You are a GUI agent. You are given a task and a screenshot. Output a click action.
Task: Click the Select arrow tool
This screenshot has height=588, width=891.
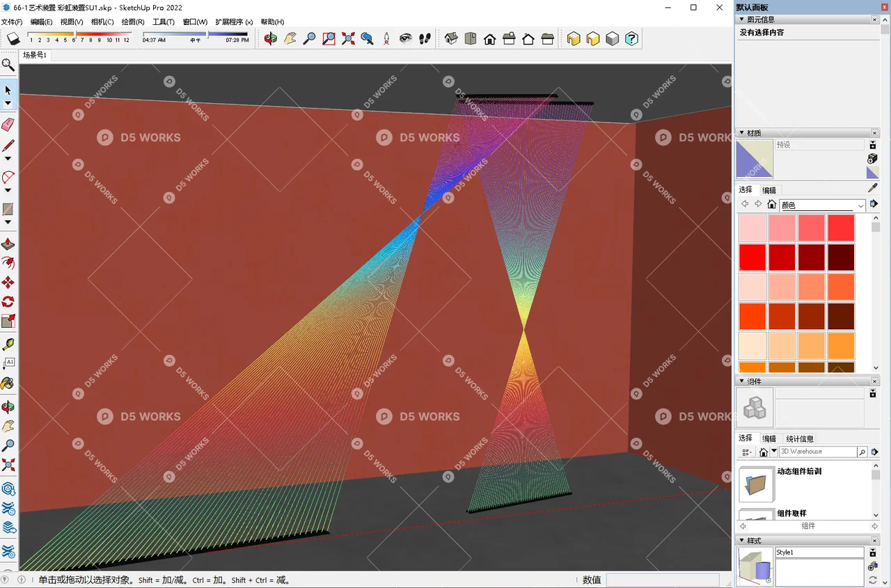click(8, 90)
